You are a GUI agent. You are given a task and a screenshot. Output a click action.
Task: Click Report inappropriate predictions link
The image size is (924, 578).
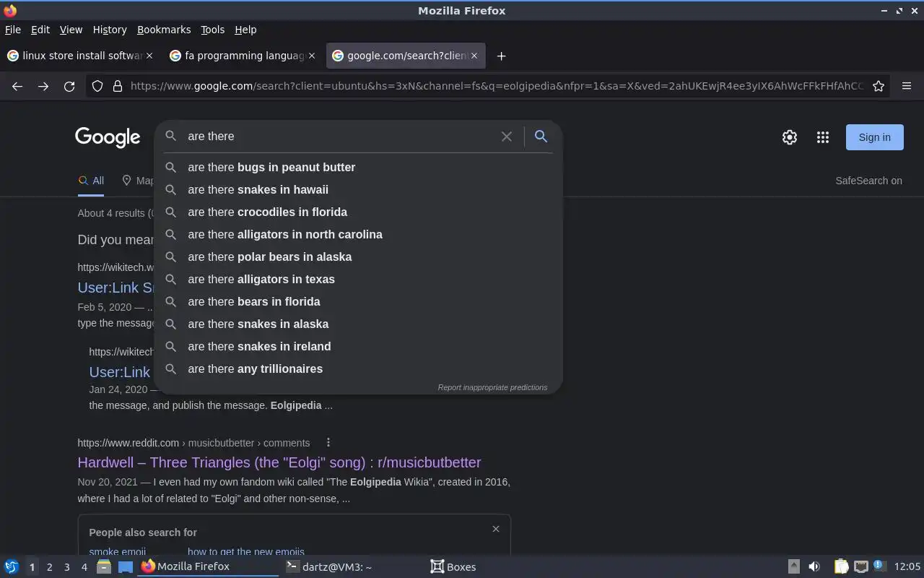click(492, 387)
